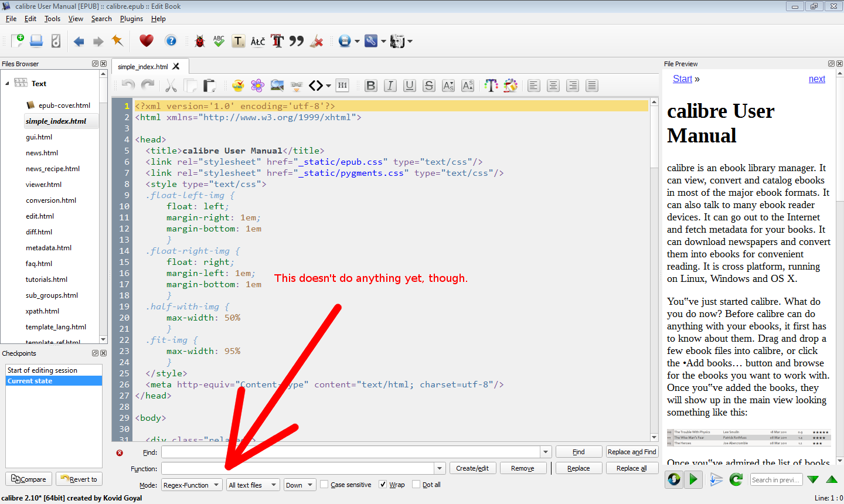Insert image via the picture magnifier icon
Image resolution: width=844 pixels, height=504 pixels.
(277, 86)
